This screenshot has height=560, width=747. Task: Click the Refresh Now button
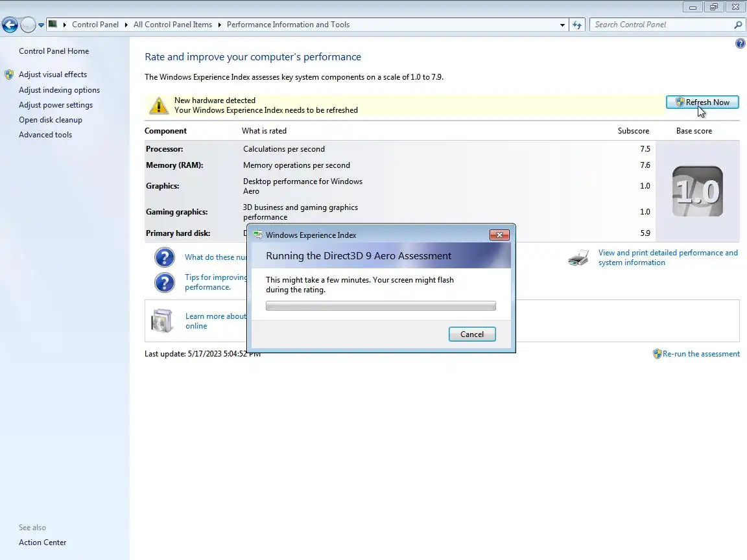point(702,102)
